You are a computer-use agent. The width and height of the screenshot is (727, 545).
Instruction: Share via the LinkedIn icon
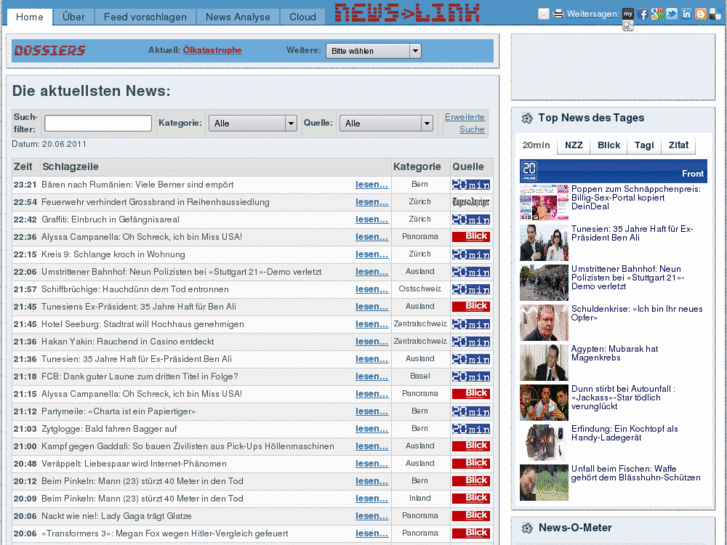[x=686, y=14]
